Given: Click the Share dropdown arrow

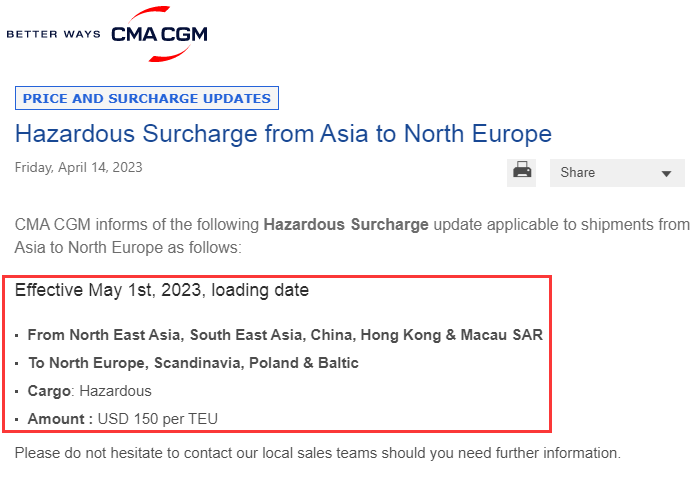Looking at the screenshot, I should tap(666, 174).
